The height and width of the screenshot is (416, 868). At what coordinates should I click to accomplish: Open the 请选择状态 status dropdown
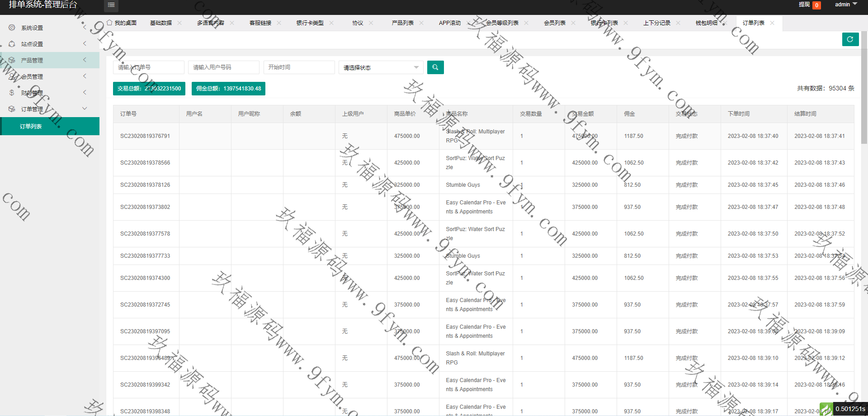click(x=381, y=67)
